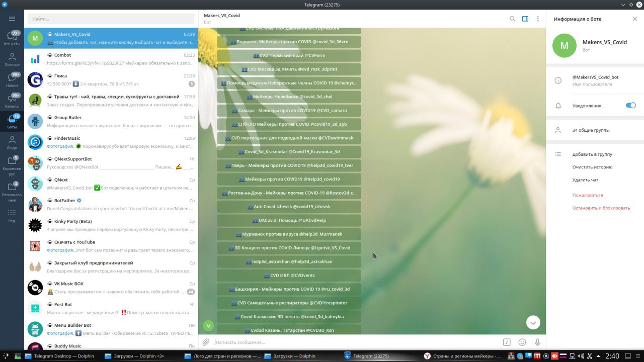The image size is (644, 362).
Task: Open the 'Личные' folder
Action: [x=12, y=59]
